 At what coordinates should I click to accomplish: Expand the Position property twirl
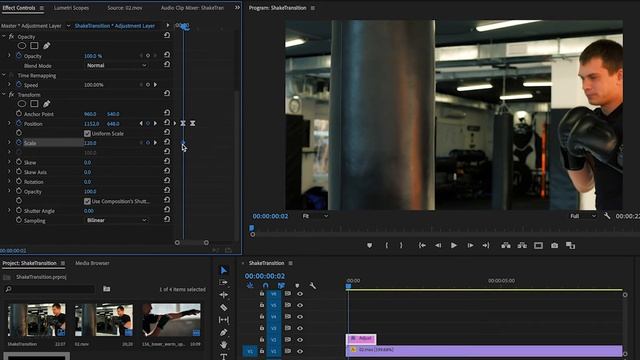coord(9,123)
